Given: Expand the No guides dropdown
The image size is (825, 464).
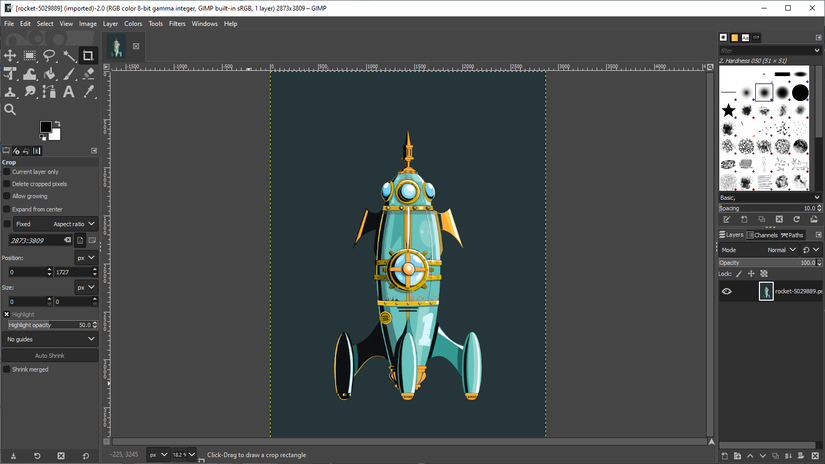Looking at the screenshot, I should point(50,339).
